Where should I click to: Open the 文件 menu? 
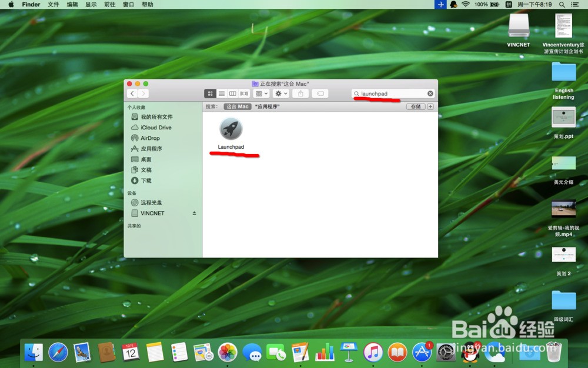click(x=54, y=5)
